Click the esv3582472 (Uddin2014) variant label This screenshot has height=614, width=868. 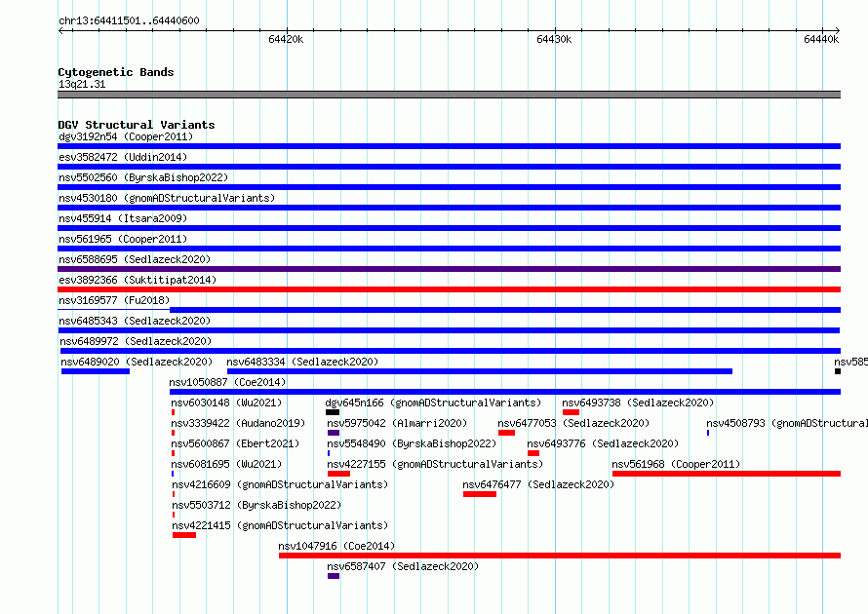coord(123,157)
